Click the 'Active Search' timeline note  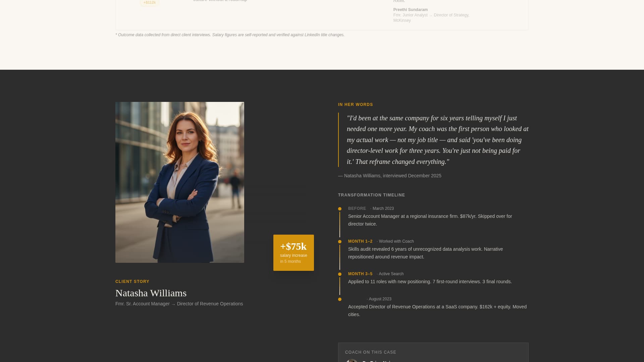390,274
